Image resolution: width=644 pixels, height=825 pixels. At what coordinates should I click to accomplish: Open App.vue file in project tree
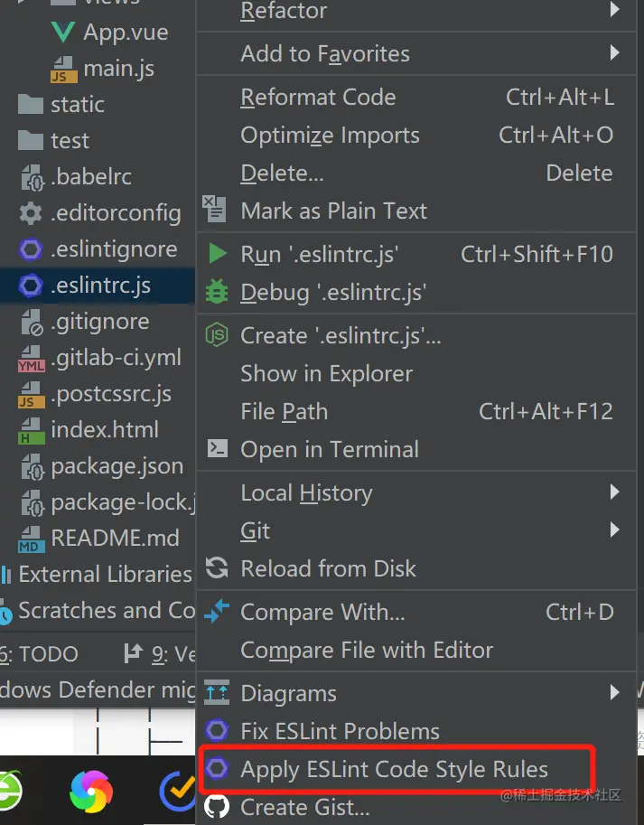(x=126, y=33)
